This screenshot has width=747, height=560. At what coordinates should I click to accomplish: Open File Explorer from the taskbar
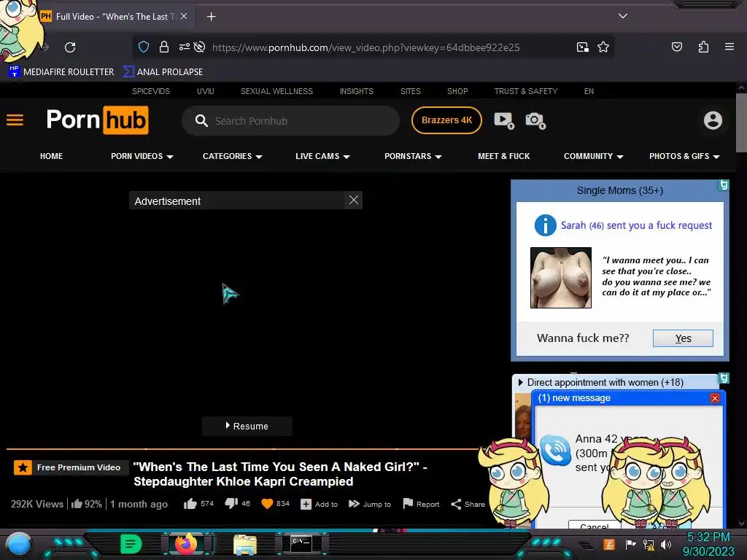coord(245,545)
